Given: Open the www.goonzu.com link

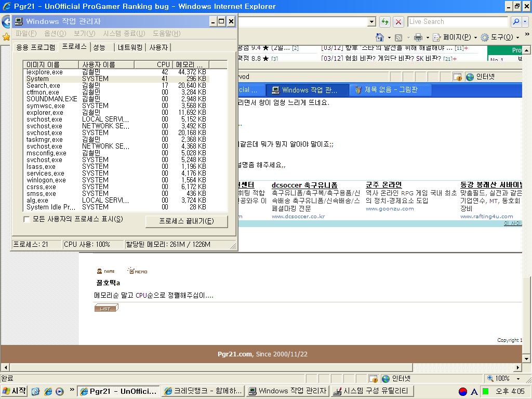Looking at the screenshot, I should [x=390, y=209].
